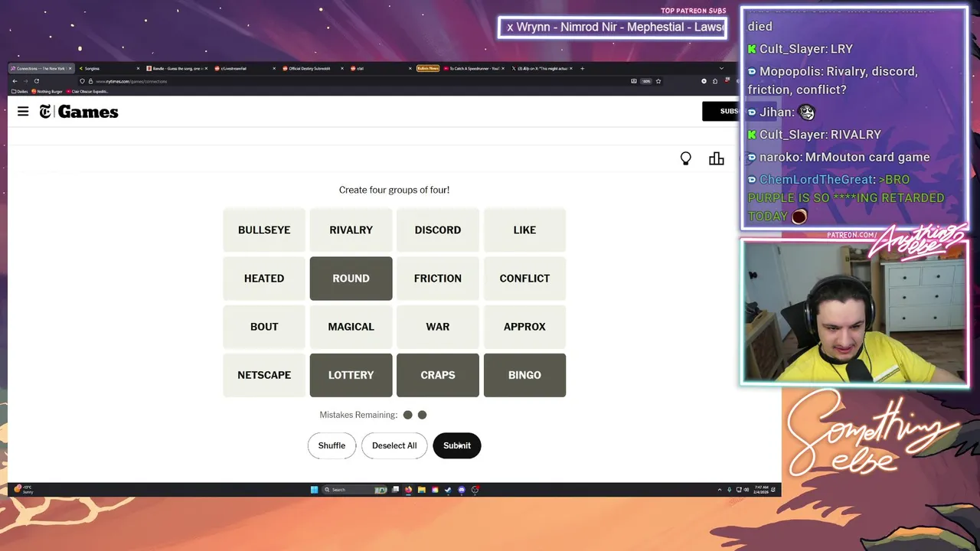This screenshot has height=551, width=980.
Task: Select the CONFLICT tile
Action: click(x=524, y=279)
